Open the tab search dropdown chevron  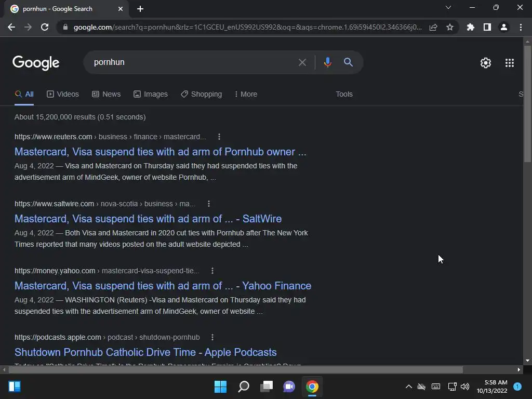448,7
